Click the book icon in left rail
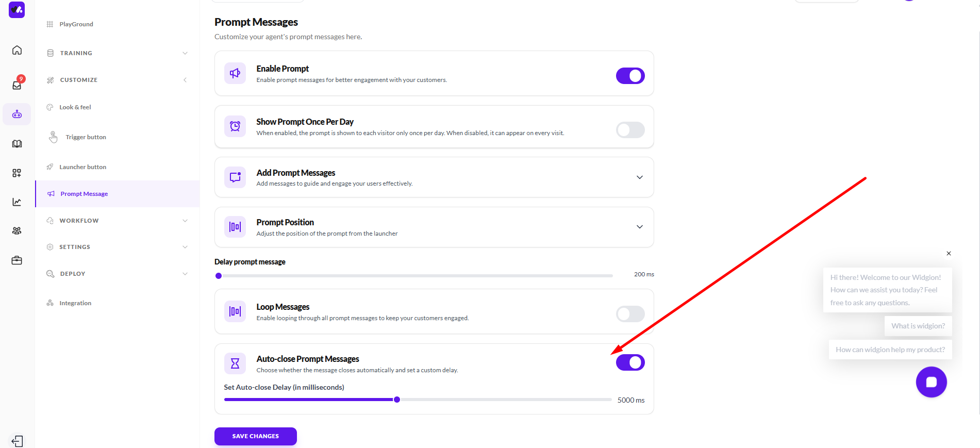The width and height of the screenshot is (980, 448). pyautogui.click(x=17, y=144)
